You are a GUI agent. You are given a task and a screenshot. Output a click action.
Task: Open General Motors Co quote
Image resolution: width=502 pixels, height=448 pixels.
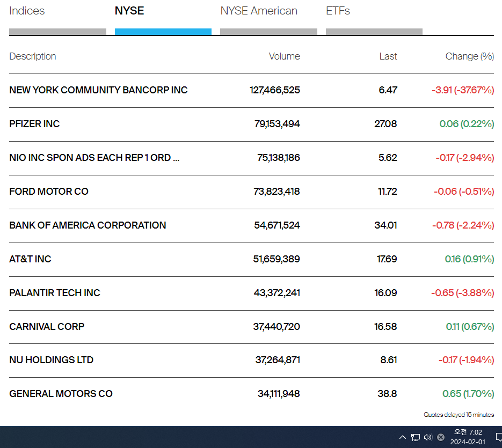click(x=61, y=394)
